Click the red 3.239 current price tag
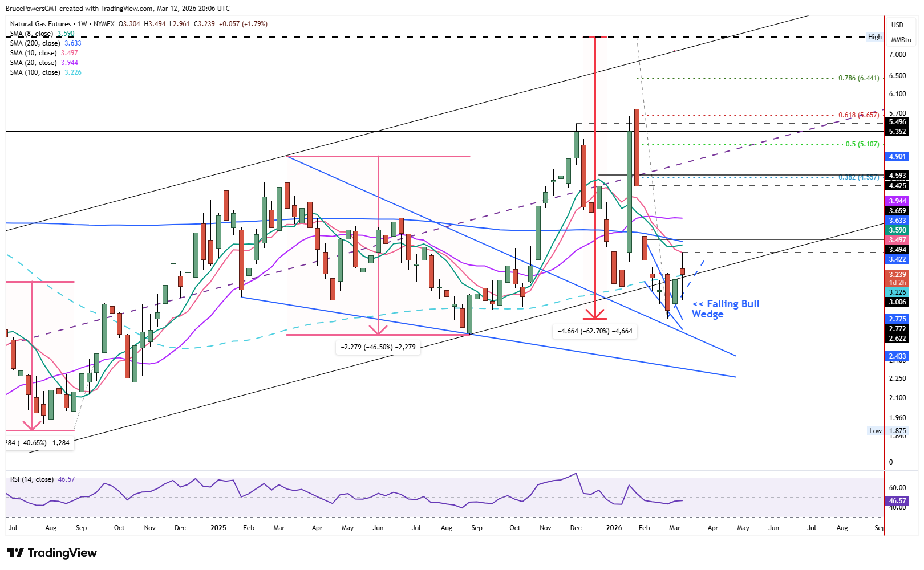This screenshot has width=924, height=570. 897,275
